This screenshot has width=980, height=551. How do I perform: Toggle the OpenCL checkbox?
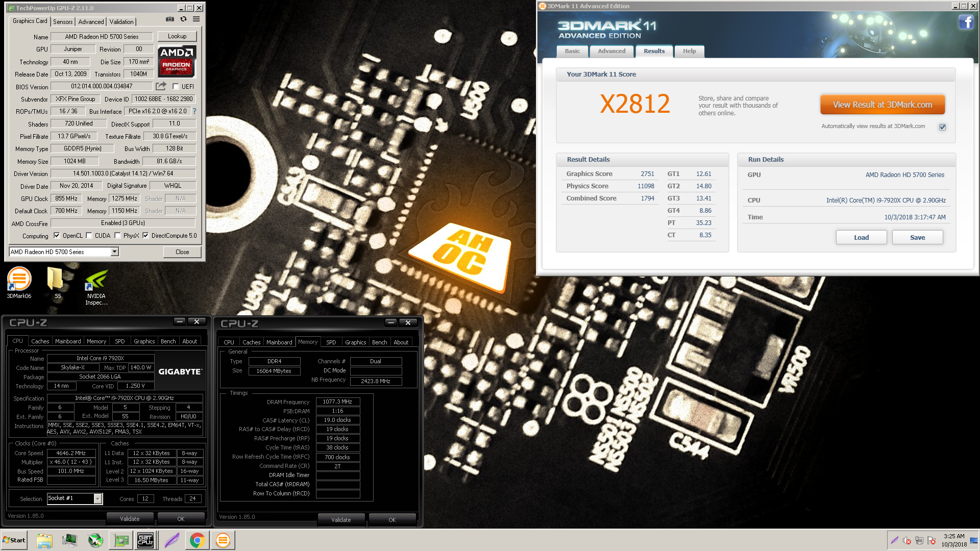(57, 236)
